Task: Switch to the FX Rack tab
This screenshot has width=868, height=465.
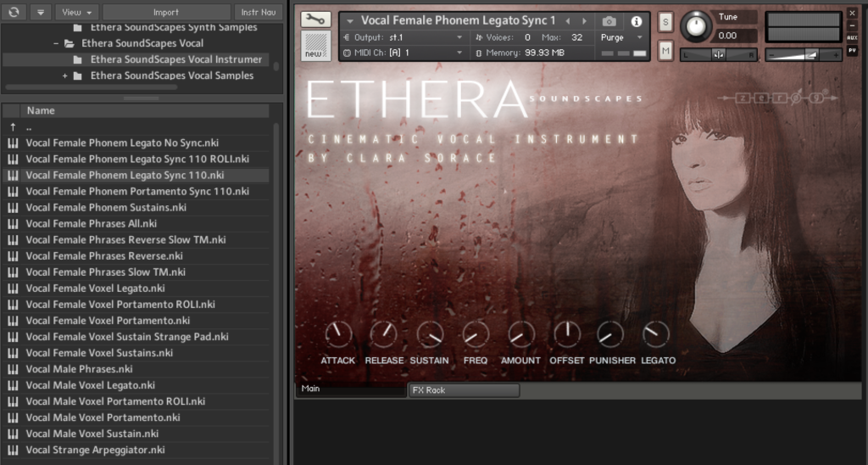Action: [x=464, y=390]
